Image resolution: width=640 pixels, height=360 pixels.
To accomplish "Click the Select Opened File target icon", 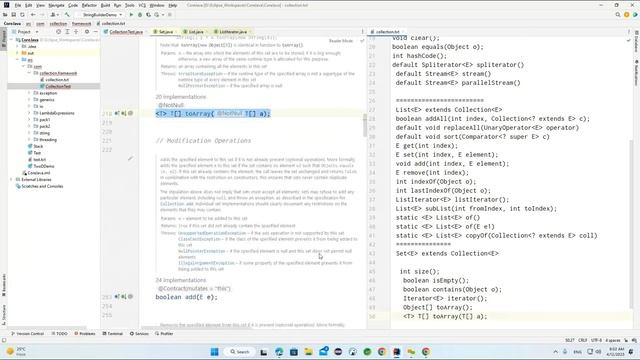I will [58, 31].
